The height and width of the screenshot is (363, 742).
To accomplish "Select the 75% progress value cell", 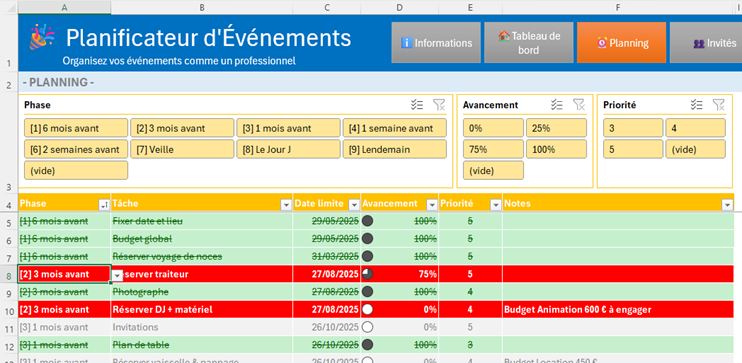I will [x=400, y=274].
